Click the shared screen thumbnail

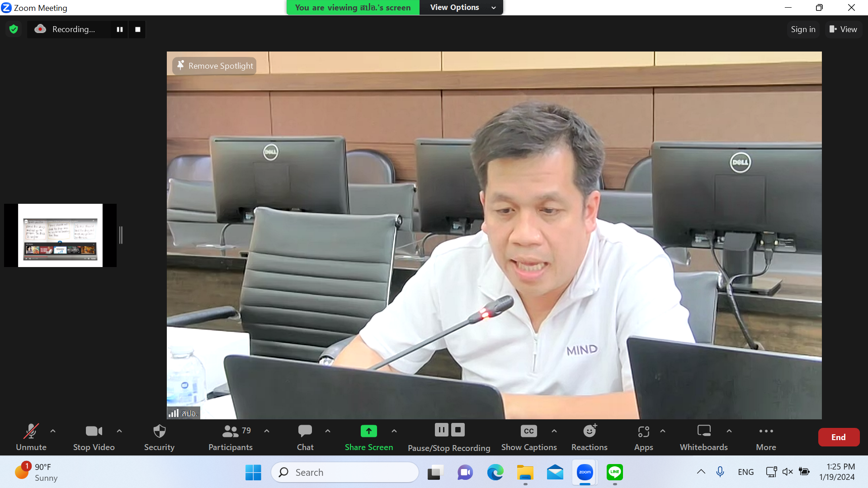[60, 235]
